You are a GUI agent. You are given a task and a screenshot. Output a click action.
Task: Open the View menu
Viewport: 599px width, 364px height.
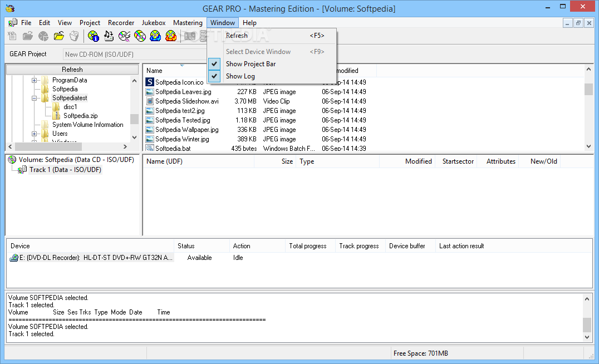click(65, 22)
